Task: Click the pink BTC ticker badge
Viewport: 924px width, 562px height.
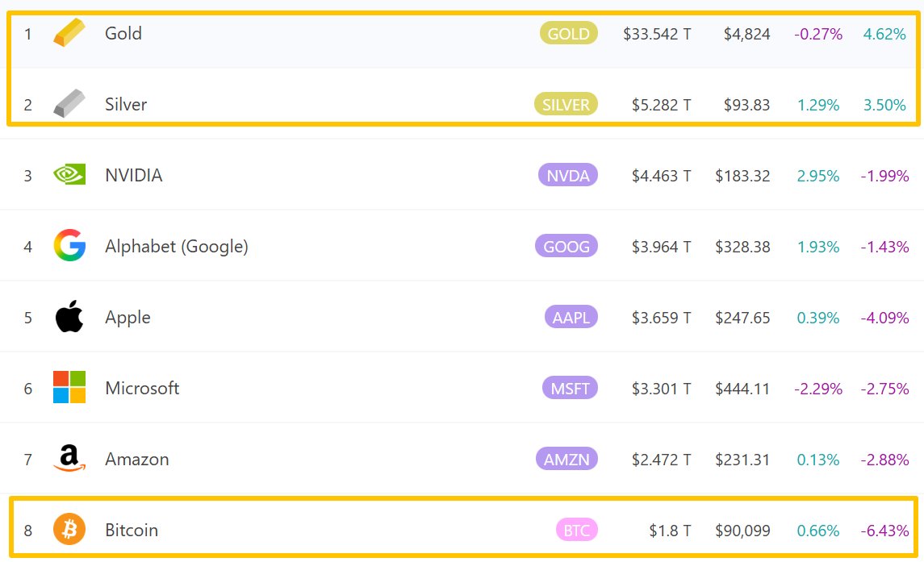Action: point(577,530)
